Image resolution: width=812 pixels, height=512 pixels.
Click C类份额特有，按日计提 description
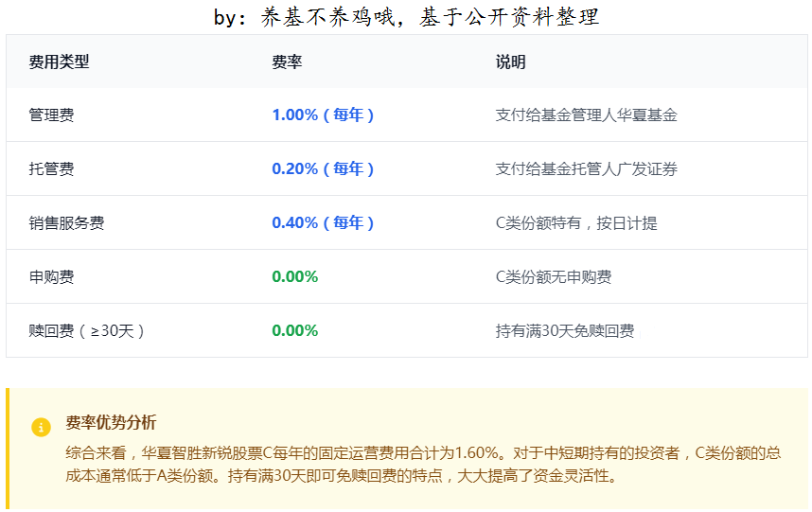point(576,223)
